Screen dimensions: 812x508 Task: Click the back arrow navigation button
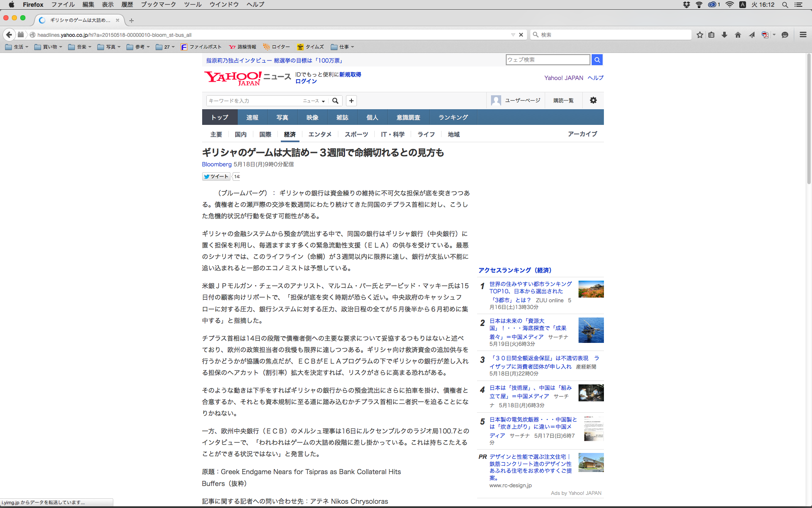(9, 35)
